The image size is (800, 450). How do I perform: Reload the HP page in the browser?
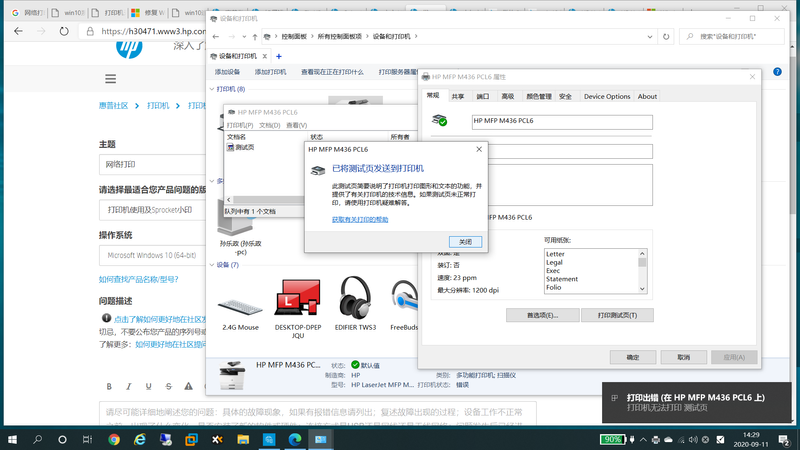click(64, 31)
